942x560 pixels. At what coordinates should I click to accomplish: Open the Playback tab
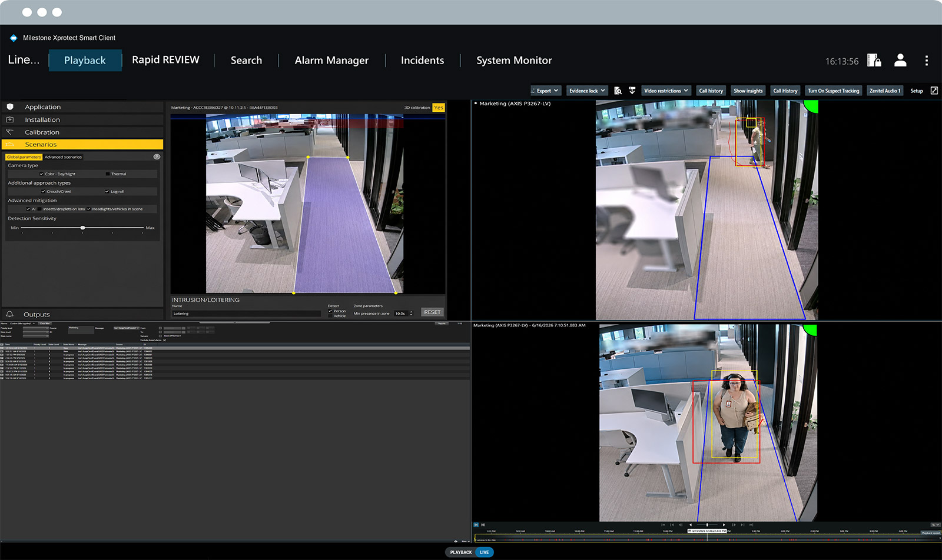[85, 60]
